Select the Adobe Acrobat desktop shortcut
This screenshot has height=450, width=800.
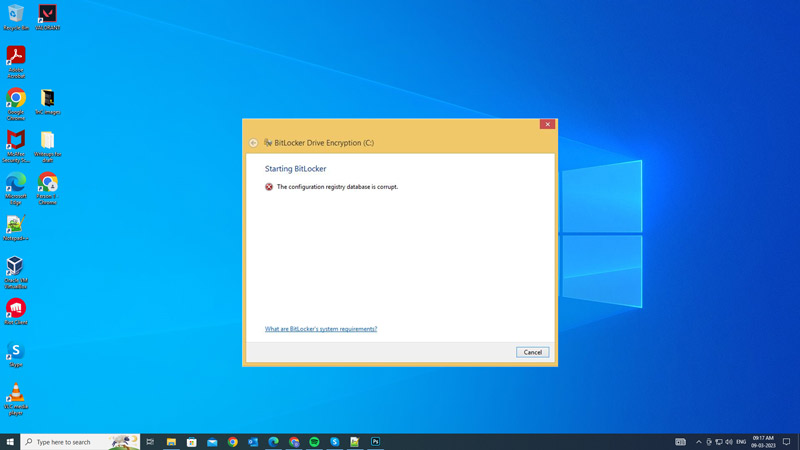(x=16, y=62)
